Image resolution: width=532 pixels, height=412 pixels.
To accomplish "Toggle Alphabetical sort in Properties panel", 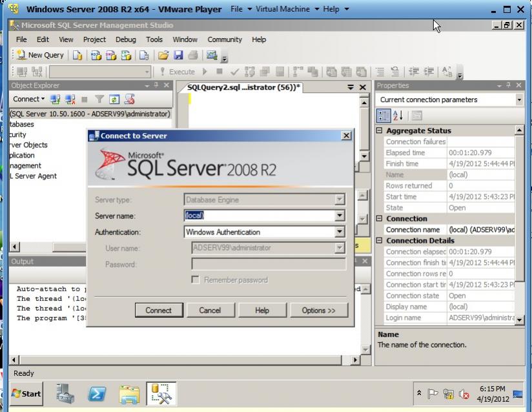I will tap(398, 116).
